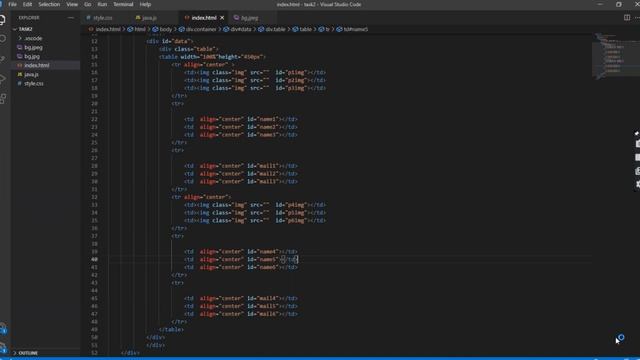
Task: Open the Selection menu
Action: 49,4
